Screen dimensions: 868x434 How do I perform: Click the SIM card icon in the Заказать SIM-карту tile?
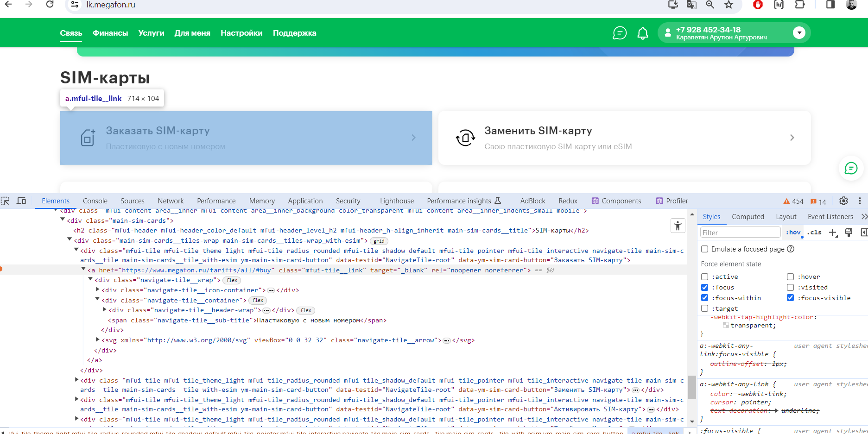(88, 138)
